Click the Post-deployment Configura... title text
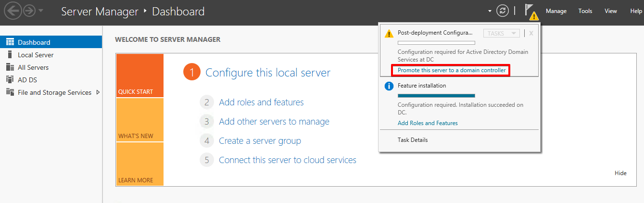The width and height of the screenshot is (644, 203). (x=435, y=33)
